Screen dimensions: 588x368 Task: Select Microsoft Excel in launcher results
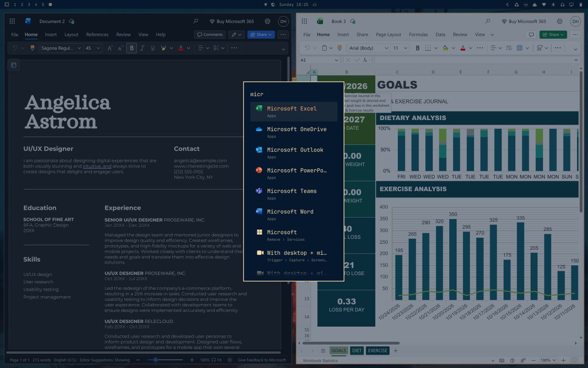coord(294,111)
